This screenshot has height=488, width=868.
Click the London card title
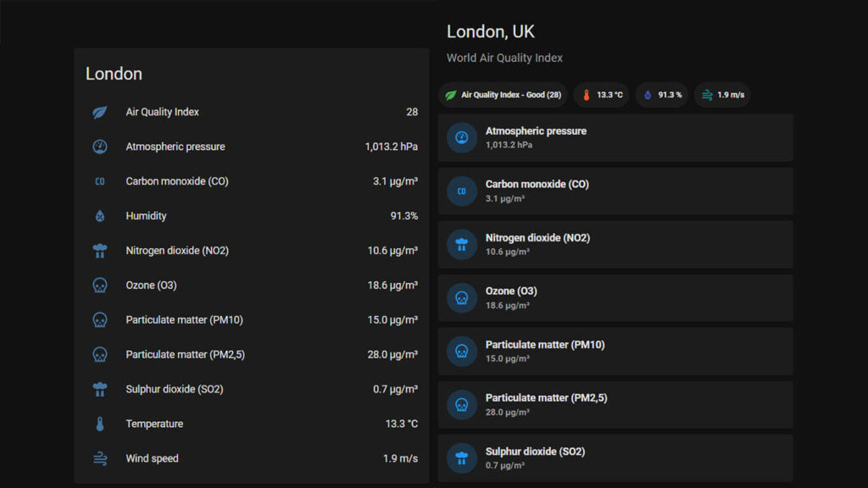[x=114, y=74]
